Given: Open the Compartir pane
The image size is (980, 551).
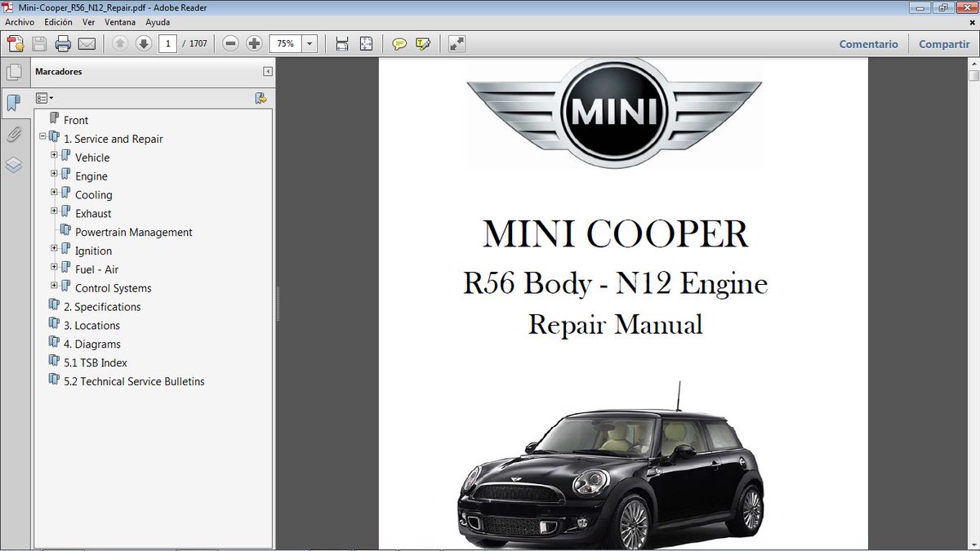Looking at the screenshot, I should click(x=944, y=44).
